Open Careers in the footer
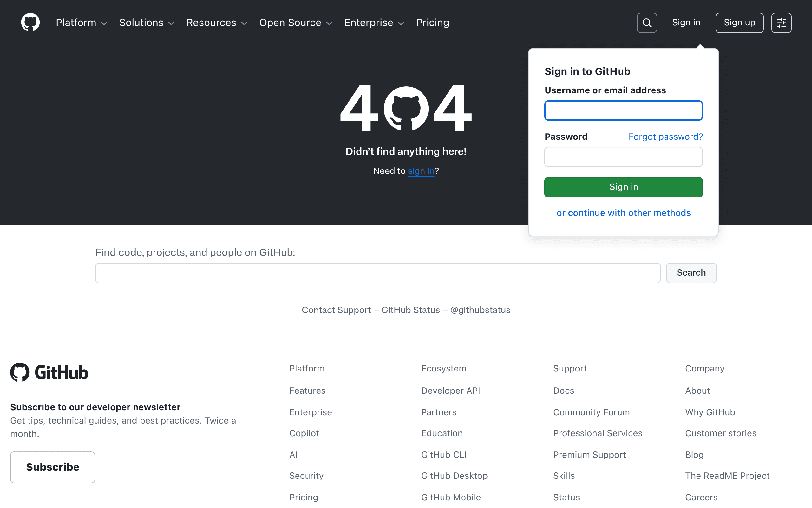812x508 pixels. (701, 498)
